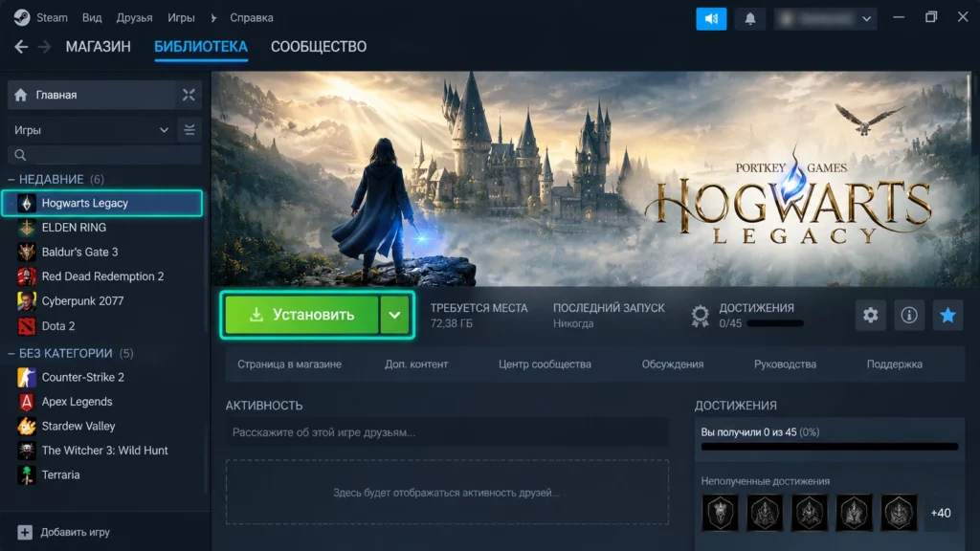Open Обсуждения link
This screenshot has height=551, width=980.
[x=673, y=364]
